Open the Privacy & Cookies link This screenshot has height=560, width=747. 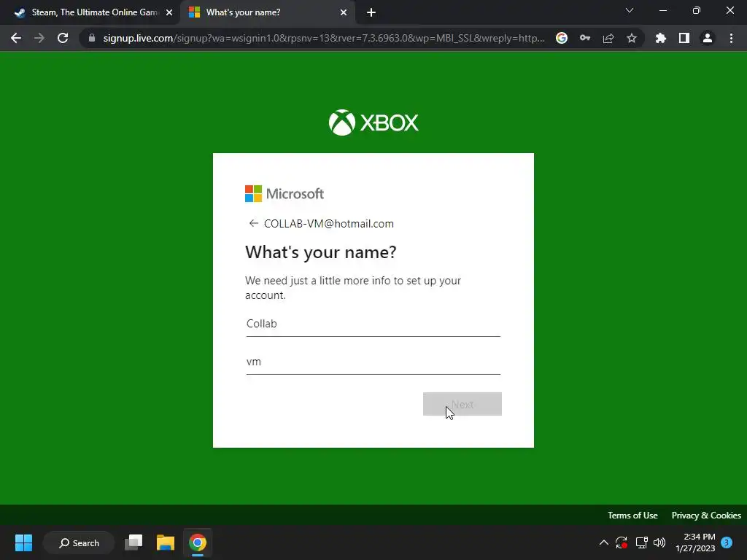[x=706, y=516]
